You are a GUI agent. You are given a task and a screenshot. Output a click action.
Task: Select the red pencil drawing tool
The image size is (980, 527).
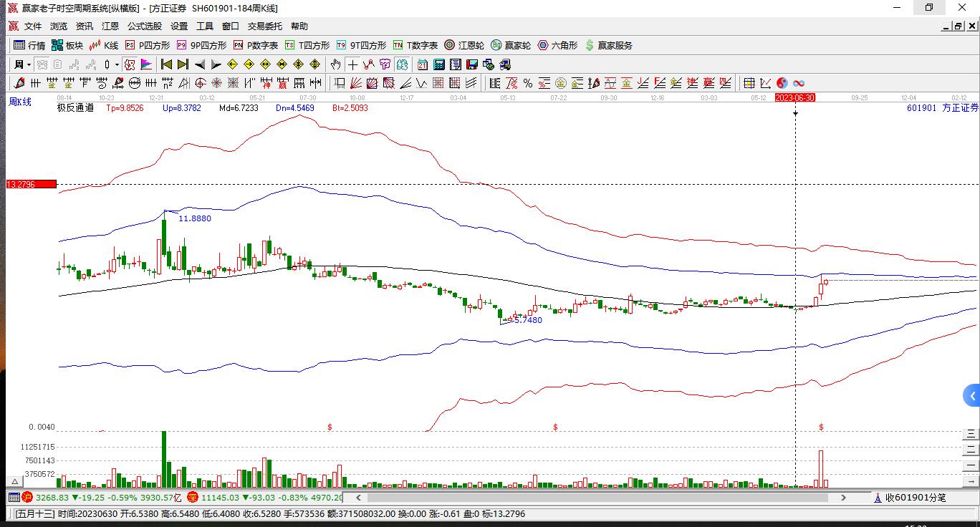tap(19, 83)
